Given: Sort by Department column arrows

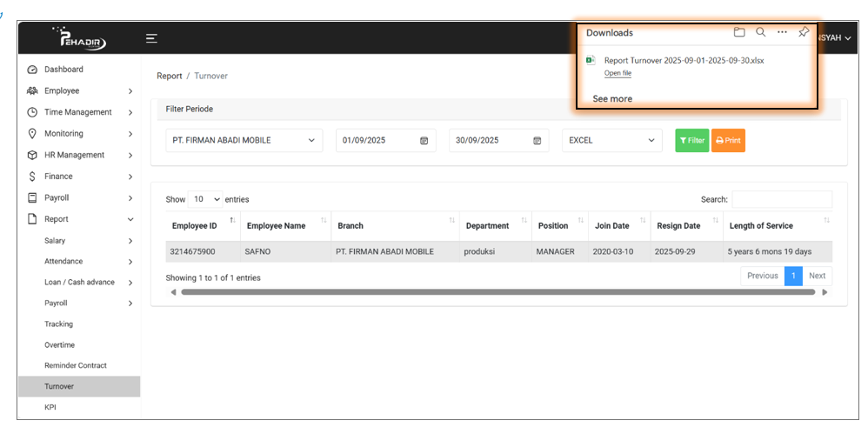Looking at the screenshot, I should 524,220.
